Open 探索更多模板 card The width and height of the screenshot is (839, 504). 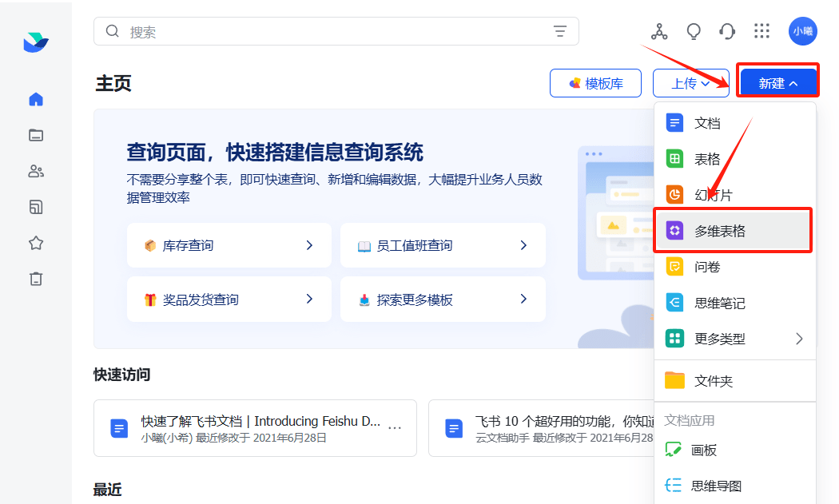pos(443,299)
